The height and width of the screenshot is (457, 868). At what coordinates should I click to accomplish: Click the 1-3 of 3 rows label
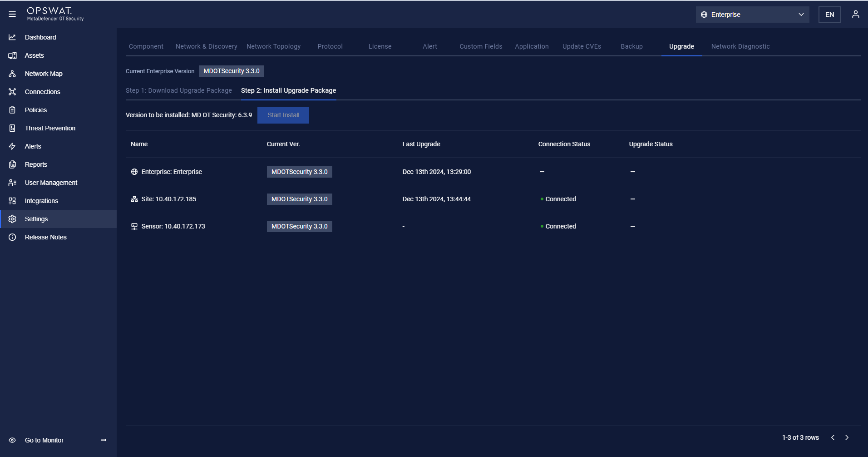pyautogui.click(x=800, y=437)
